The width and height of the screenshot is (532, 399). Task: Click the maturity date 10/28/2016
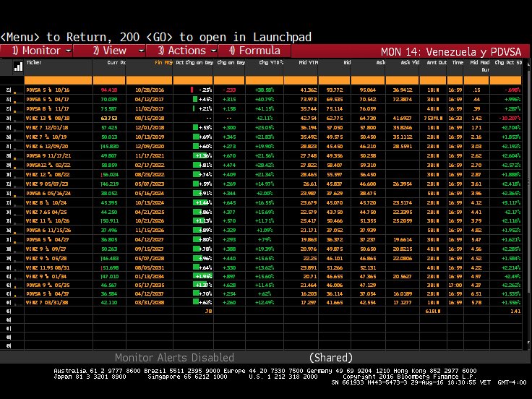pyautogui.click(x=150, y=90)
